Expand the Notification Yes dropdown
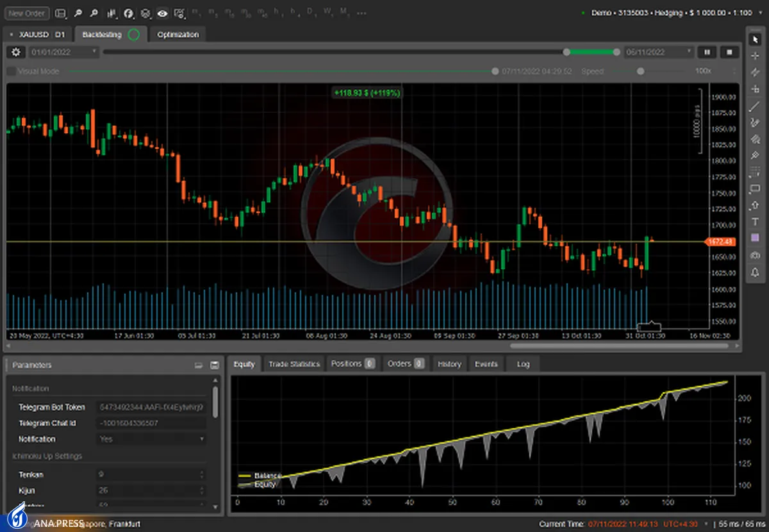 click(151, 439)
